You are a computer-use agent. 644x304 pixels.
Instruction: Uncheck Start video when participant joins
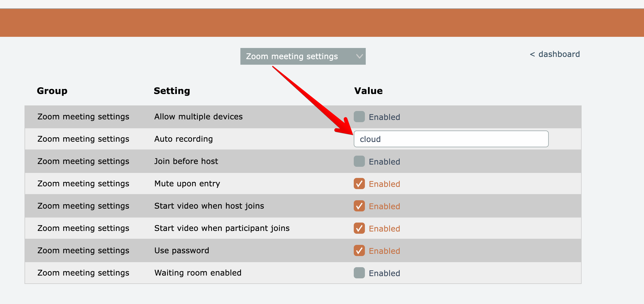359,228
